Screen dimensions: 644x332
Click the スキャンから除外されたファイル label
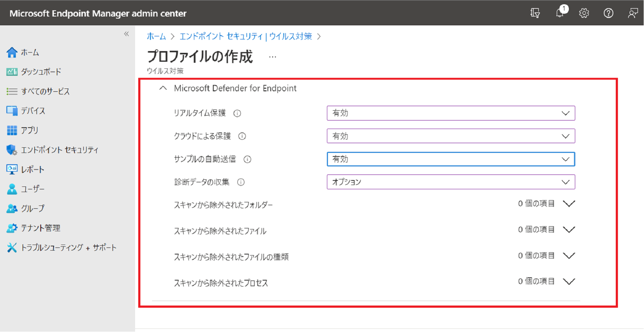point(220,231)
